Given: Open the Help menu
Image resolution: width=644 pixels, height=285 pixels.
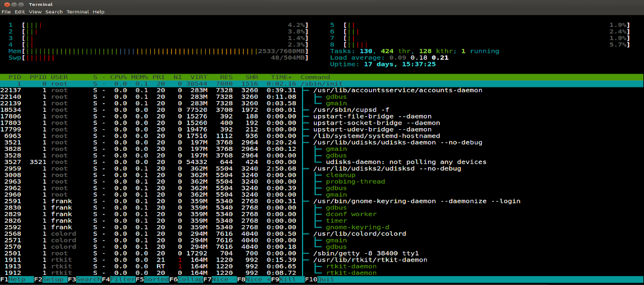Looking at the screenshot, I should click(x=99, y=12).
